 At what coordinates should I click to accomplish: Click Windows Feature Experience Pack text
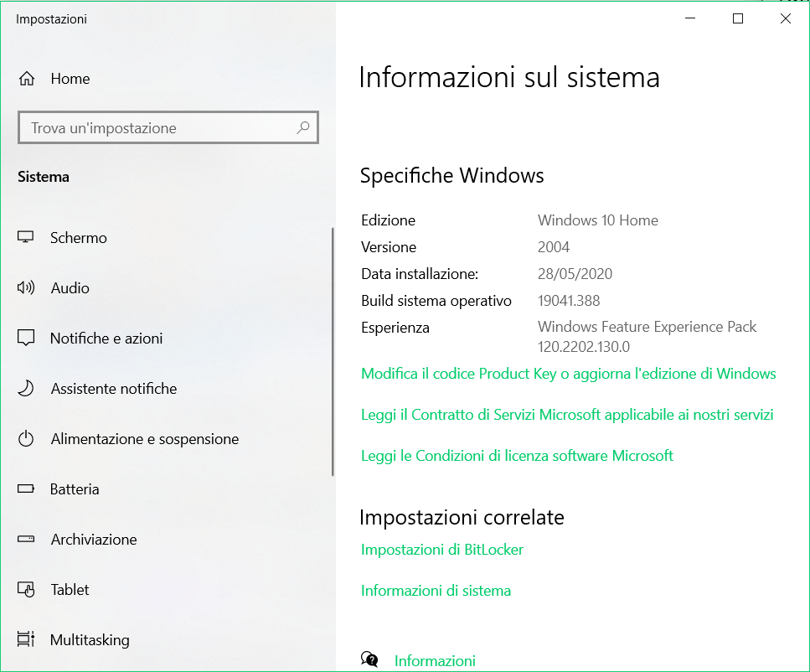tap(647, 327)
